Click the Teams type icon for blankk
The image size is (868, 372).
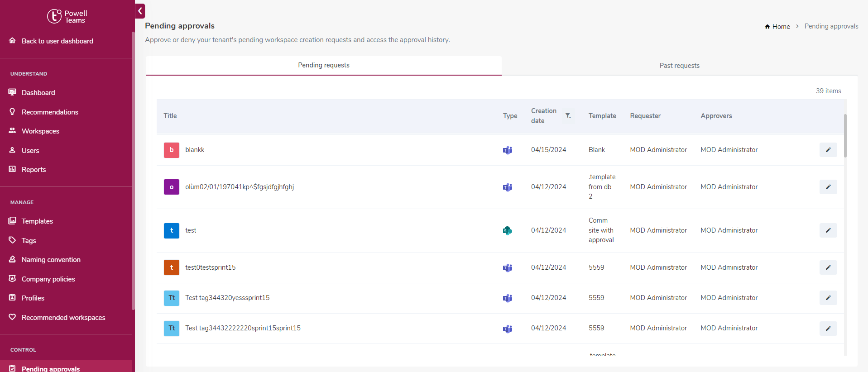tap(508, 150)
